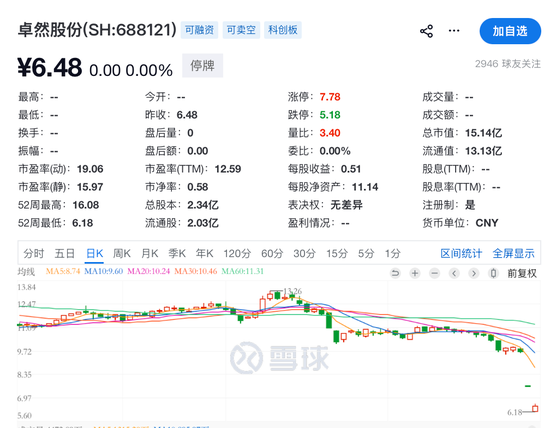Screen dimensions: 550x428
Task: Click the 13.26 high marker on chart
Action: (x=292, y=291)
